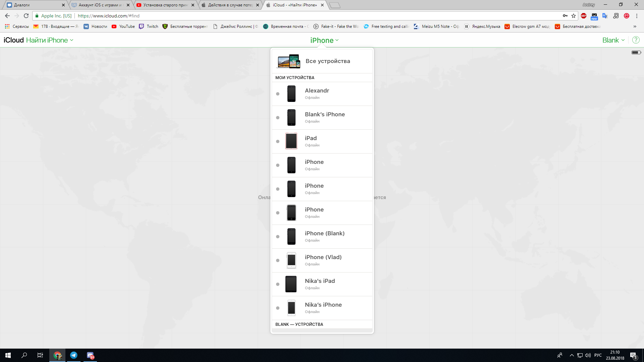This screenshot has width=644, height=362.
Task: Close the iCloud Найти iPhone tab
Action: coord(322,5)
